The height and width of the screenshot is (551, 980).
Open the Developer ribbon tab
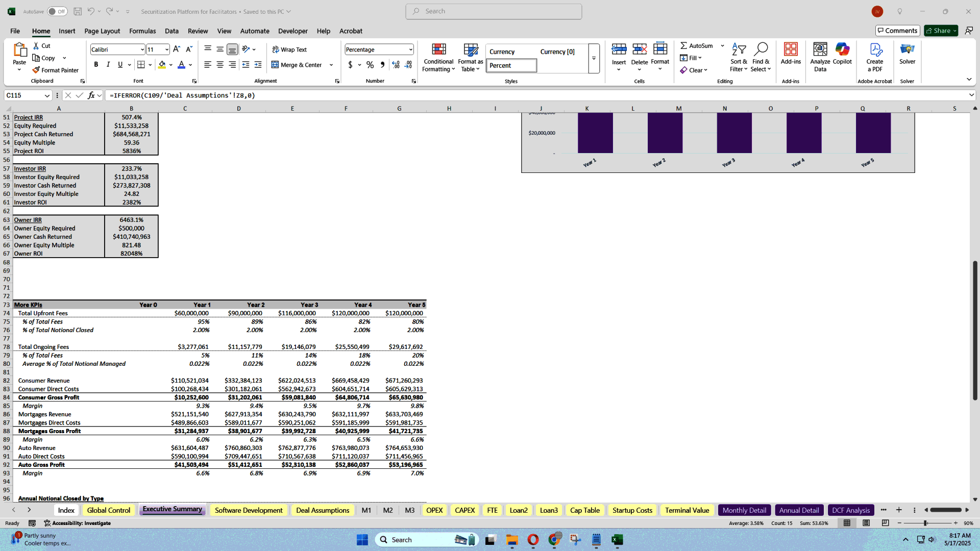coord(293,31)
